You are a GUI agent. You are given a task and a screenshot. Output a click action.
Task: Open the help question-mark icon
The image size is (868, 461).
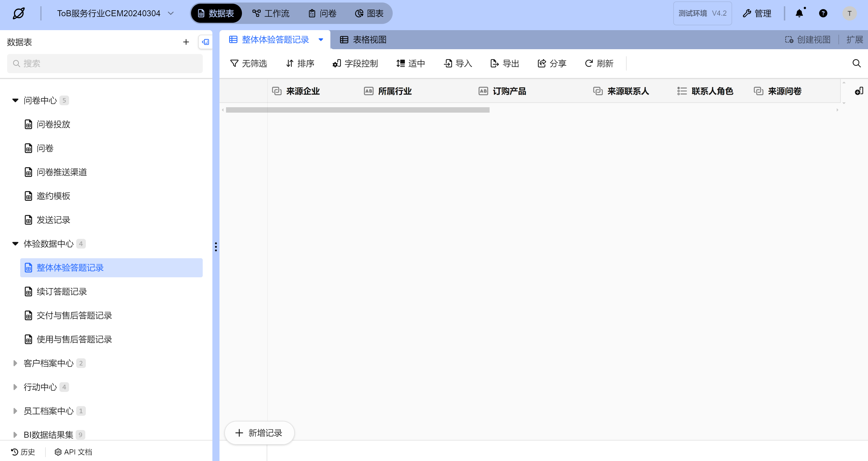pos(823,13)
